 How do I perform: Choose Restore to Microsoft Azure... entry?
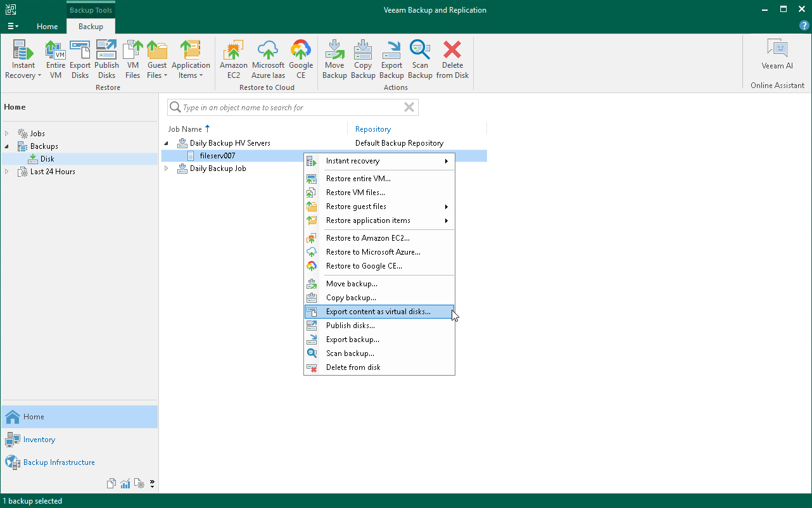point(379,252)
